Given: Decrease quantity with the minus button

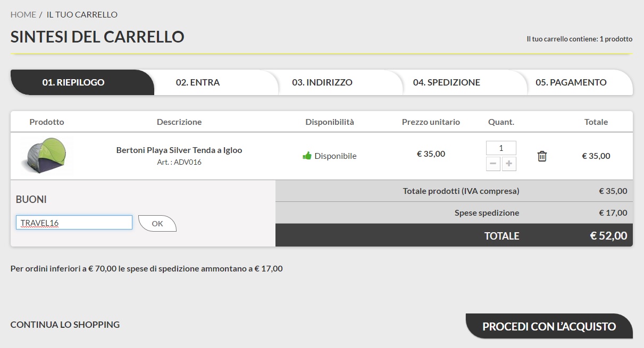Looking at the screenshot, I should pyautogui.click(x=494, y=164).
